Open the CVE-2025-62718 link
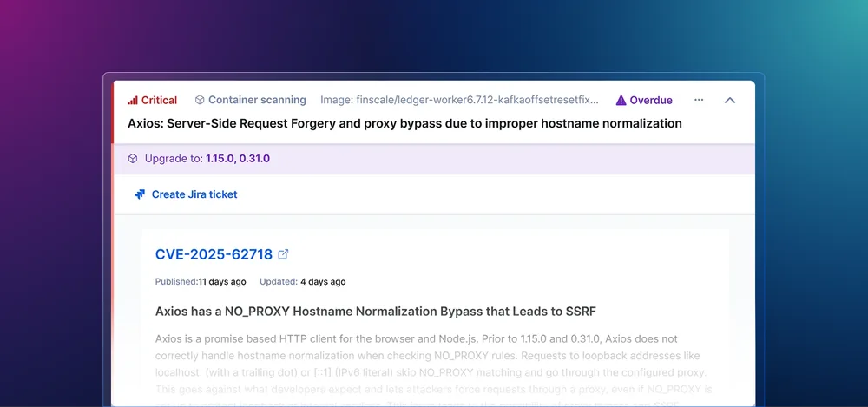This screenshot has height=407, width=868. [x=214, y=254]
